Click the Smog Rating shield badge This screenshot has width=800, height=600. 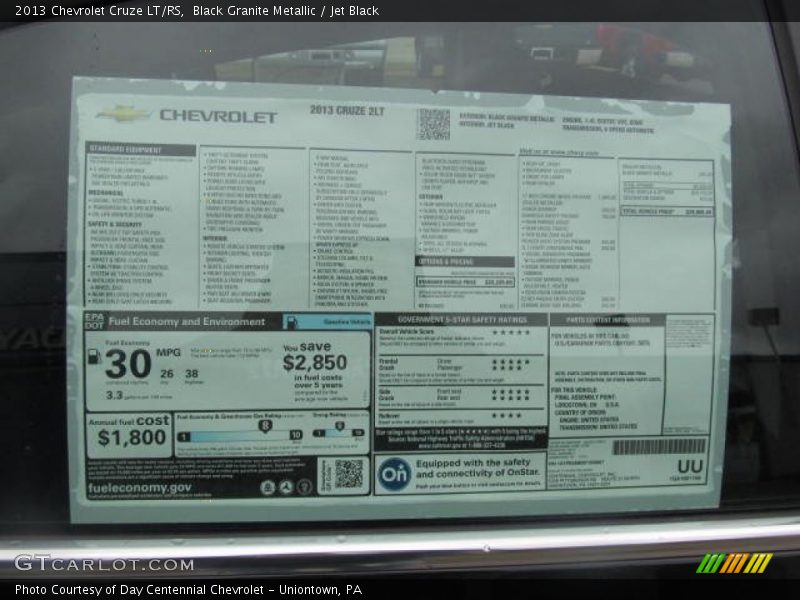coord(339,426)
